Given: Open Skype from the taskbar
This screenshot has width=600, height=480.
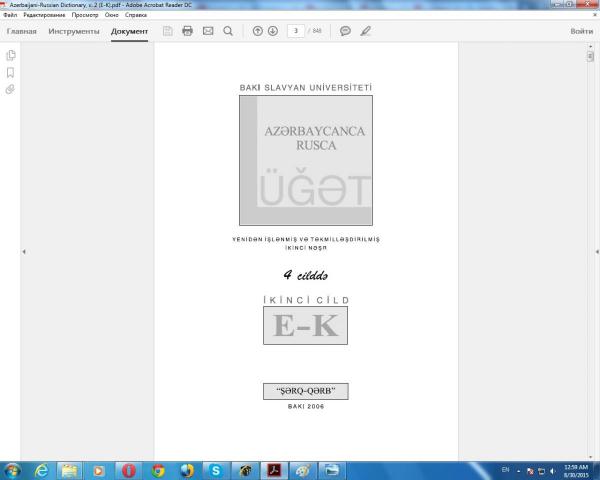Looking at the screenshot, I should pyautogui.click(x=216, y=470).
